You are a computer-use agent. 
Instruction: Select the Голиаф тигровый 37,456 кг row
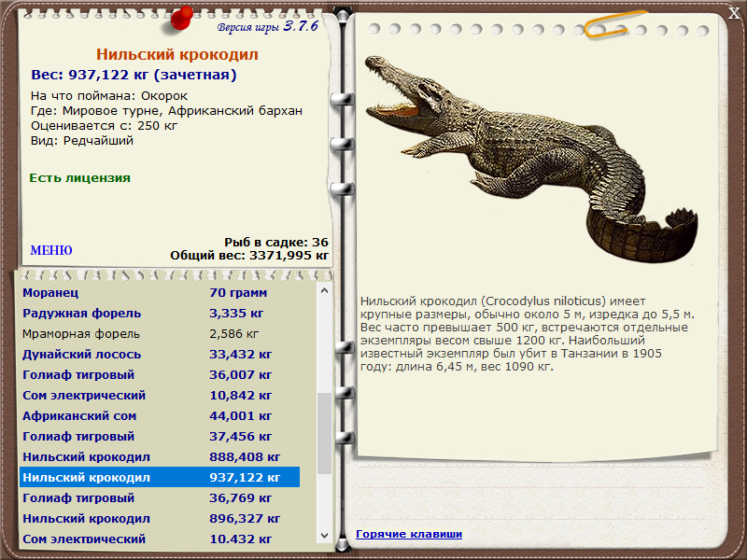pyautogui.click(x=160, y=436)
